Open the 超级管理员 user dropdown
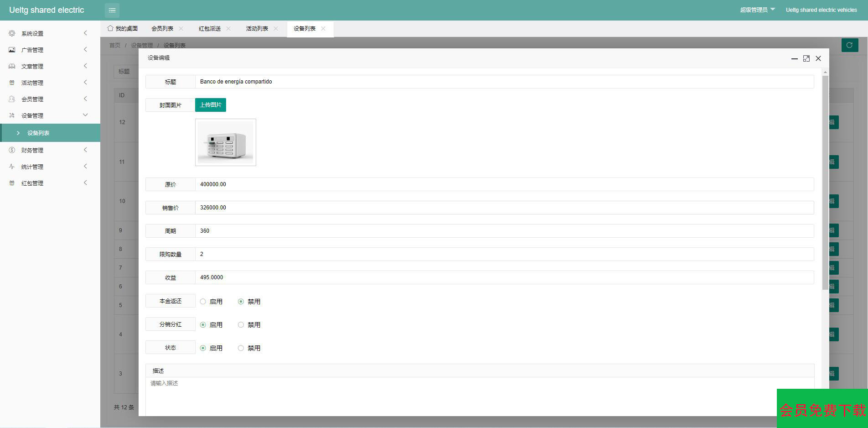 click(x=757, y=10)
